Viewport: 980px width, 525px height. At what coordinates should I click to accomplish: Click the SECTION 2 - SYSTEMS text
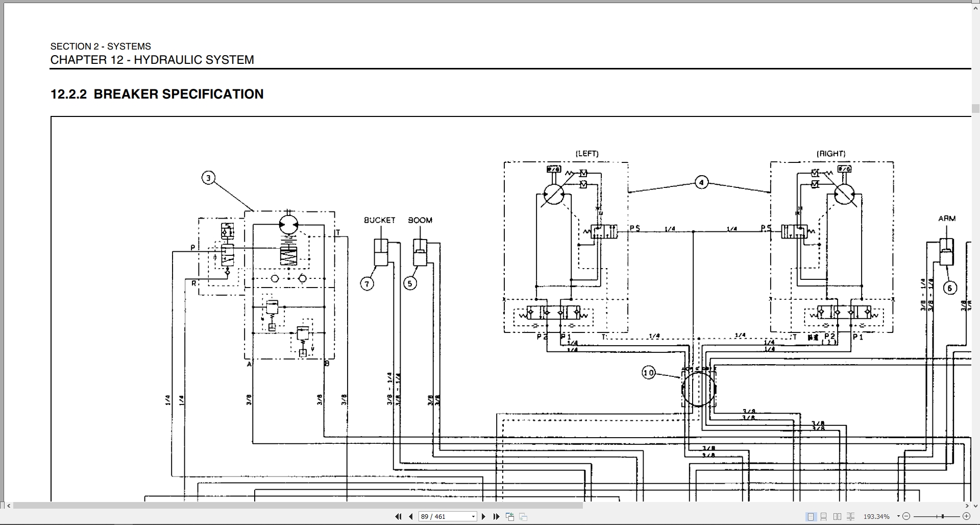point(101,46)
